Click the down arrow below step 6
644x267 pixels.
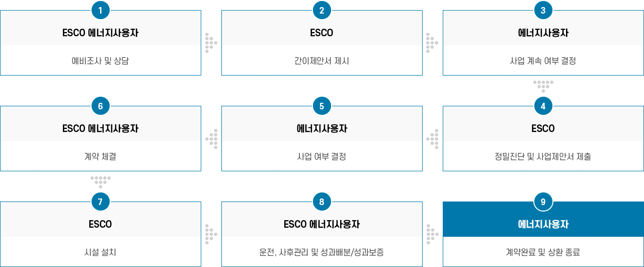[101, 181]
